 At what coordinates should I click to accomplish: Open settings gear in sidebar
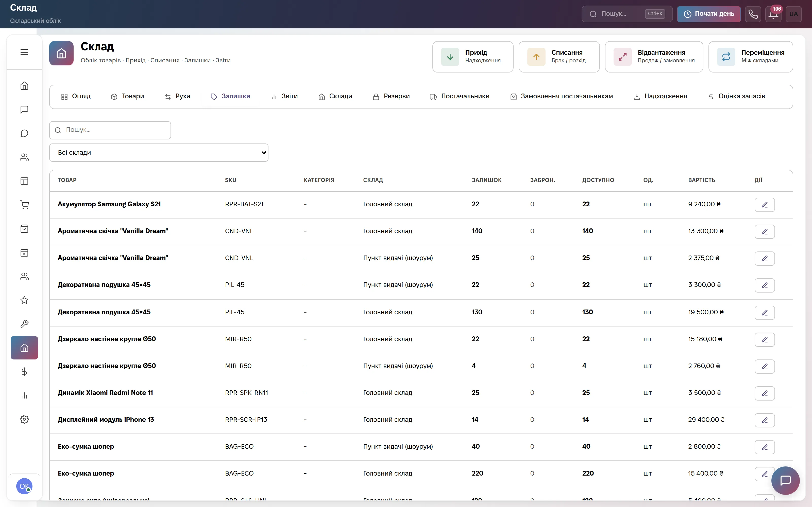coord(24,419)
